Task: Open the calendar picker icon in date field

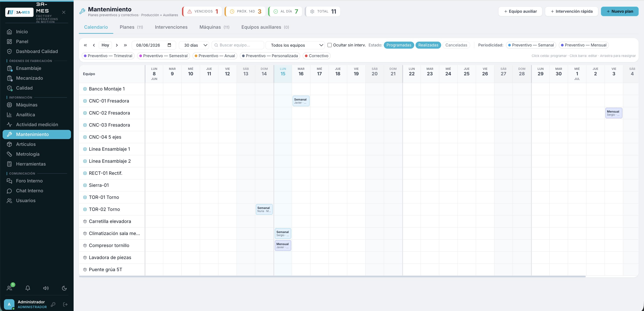Action: pyautogui.click(x=169, y=45)
